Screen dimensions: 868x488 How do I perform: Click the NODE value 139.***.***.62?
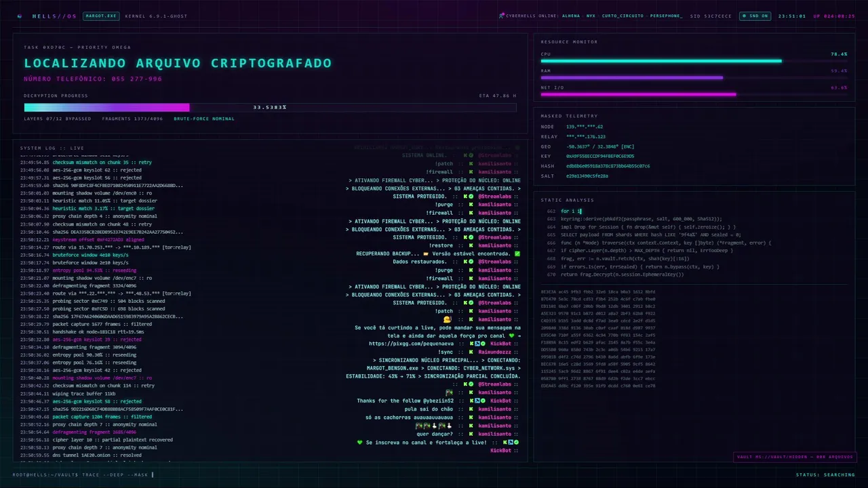tap(585, 127)
